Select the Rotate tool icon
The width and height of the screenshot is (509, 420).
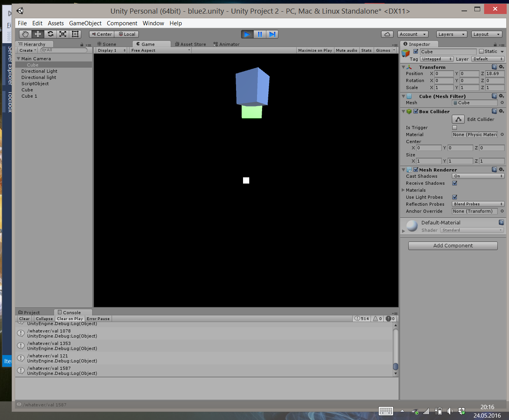[50, 34]
